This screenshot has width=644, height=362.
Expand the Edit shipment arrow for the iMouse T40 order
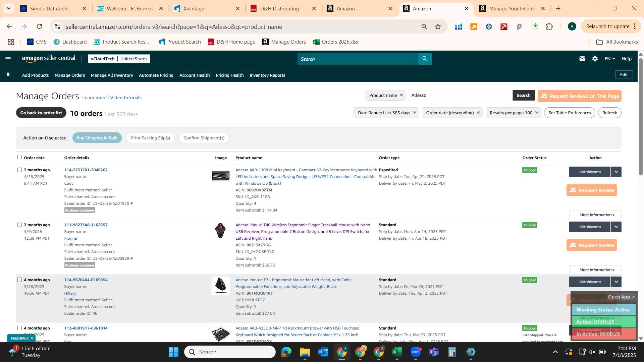pos(616,227)
